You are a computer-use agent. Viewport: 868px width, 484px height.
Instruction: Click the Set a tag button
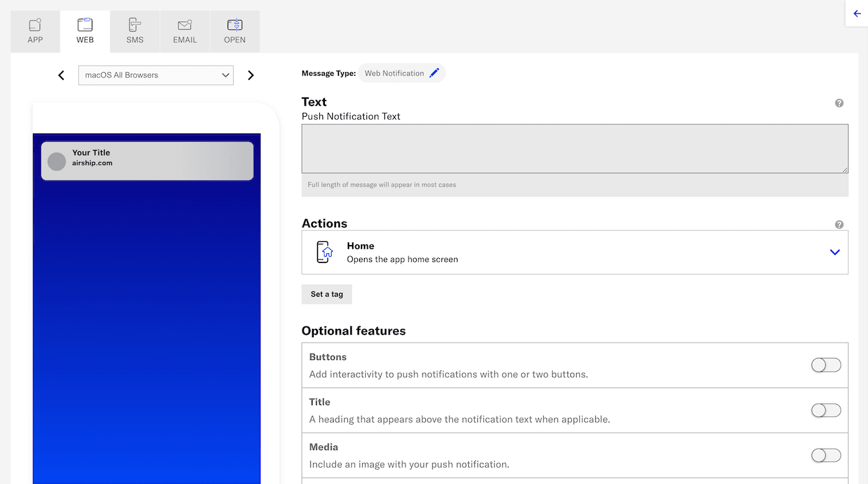click(x=327, y=294)
